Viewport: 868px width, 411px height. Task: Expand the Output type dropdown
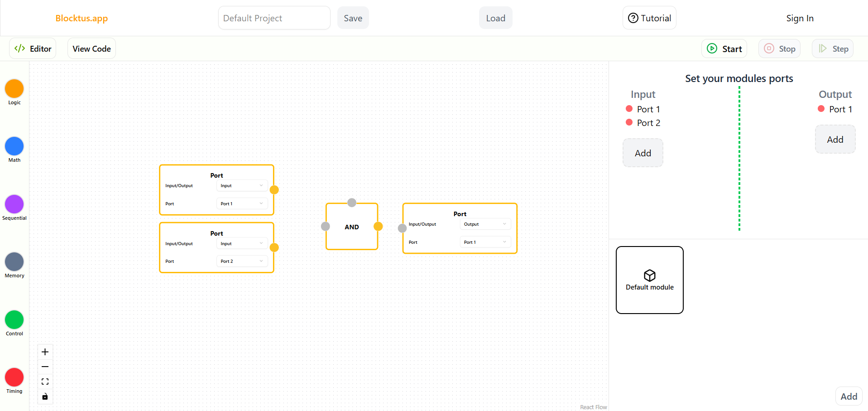(485, 224)
